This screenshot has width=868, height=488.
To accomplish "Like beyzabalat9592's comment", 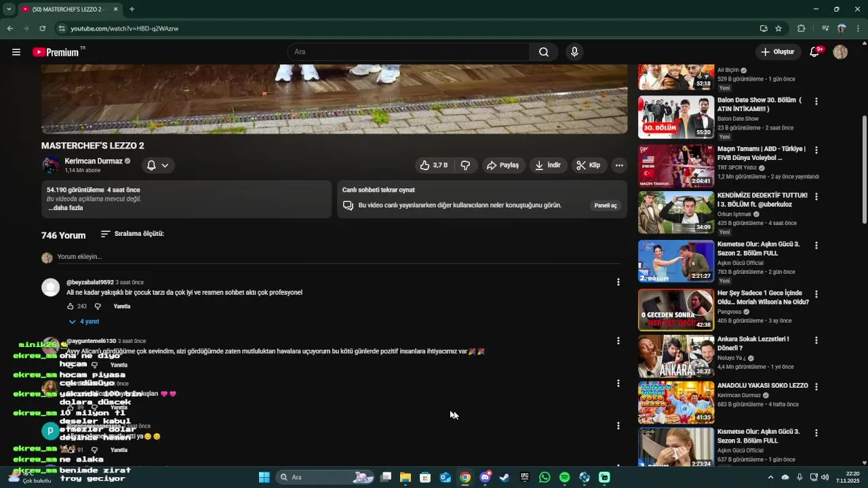I will click(x=71, y=306).
